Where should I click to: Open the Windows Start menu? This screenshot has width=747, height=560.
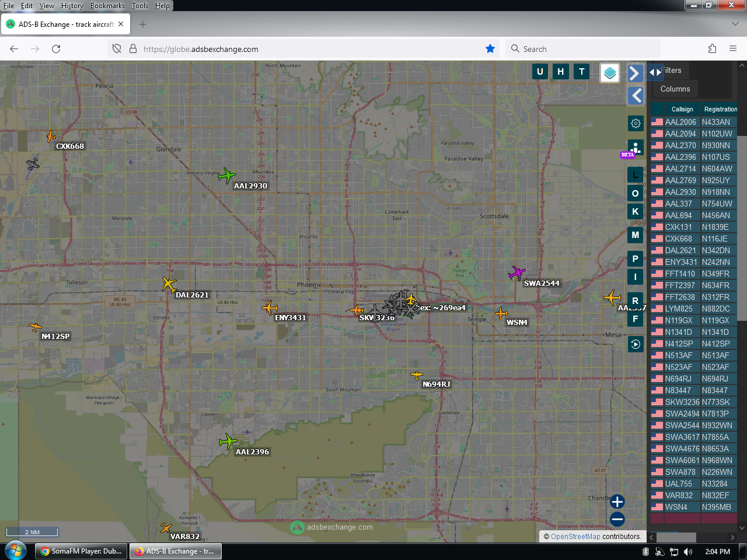[x=15, y=551]
